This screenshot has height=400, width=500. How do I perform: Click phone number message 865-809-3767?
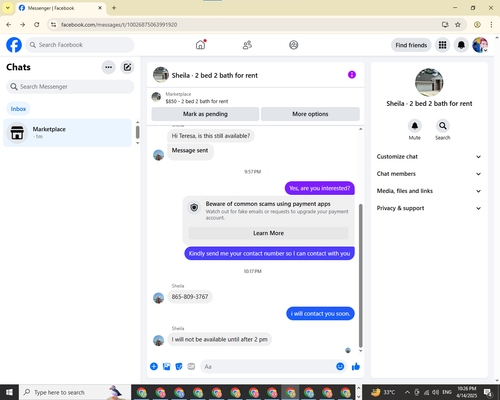point(190,297)
